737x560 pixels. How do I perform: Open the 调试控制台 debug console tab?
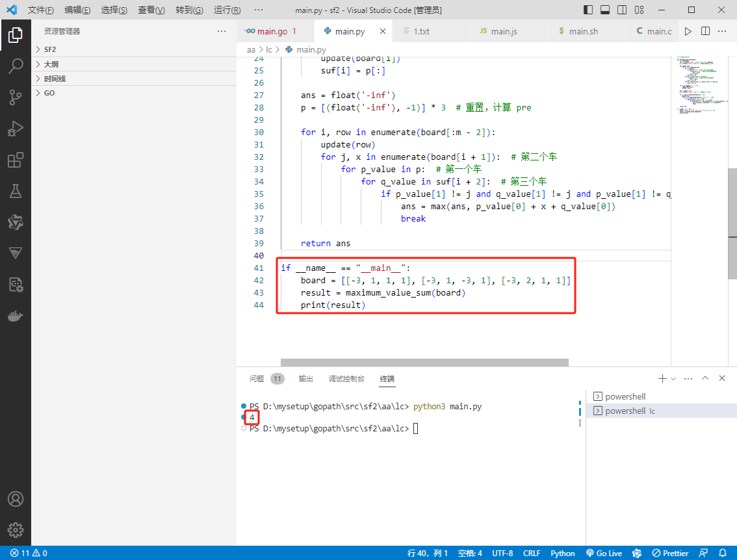[346, 379]
